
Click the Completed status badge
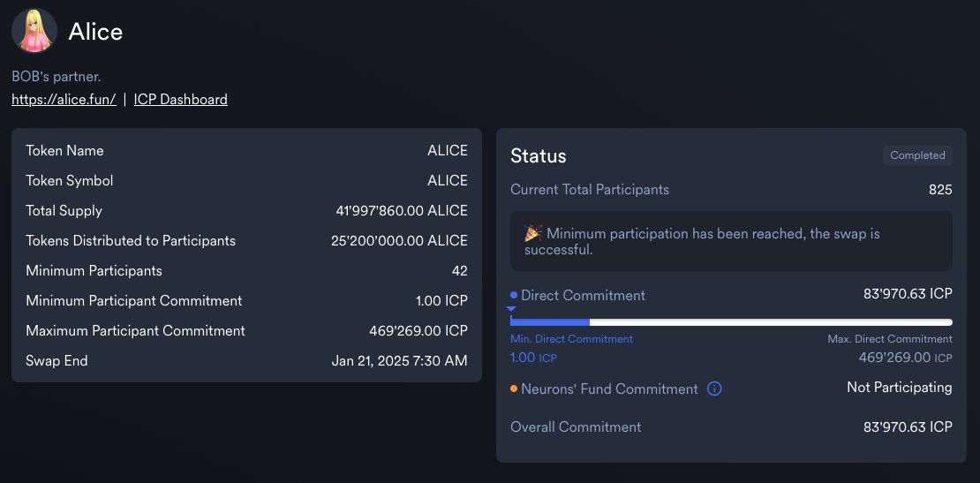coord(917,155)
